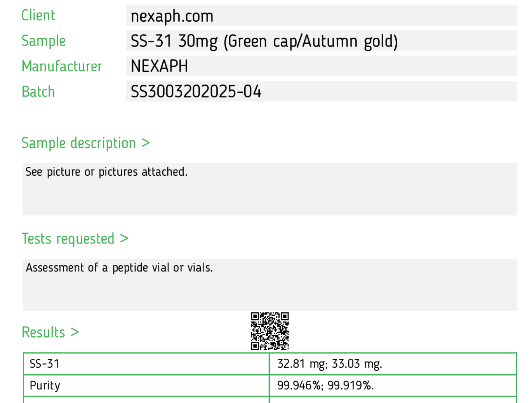Click the arrow after Tests requested
532x403 pixels.
pos(124,239)
